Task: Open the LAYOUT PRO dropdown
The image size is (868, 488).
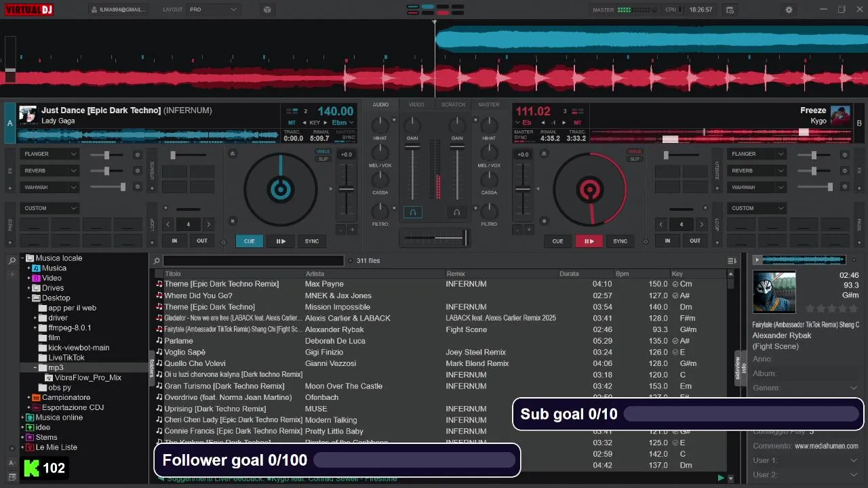Action: point(213,10)
